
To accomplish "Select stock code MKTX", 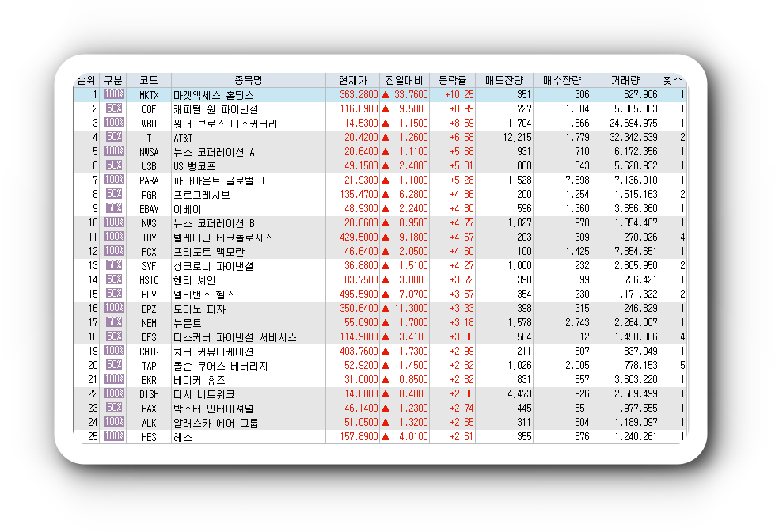I will click(149, 95).
